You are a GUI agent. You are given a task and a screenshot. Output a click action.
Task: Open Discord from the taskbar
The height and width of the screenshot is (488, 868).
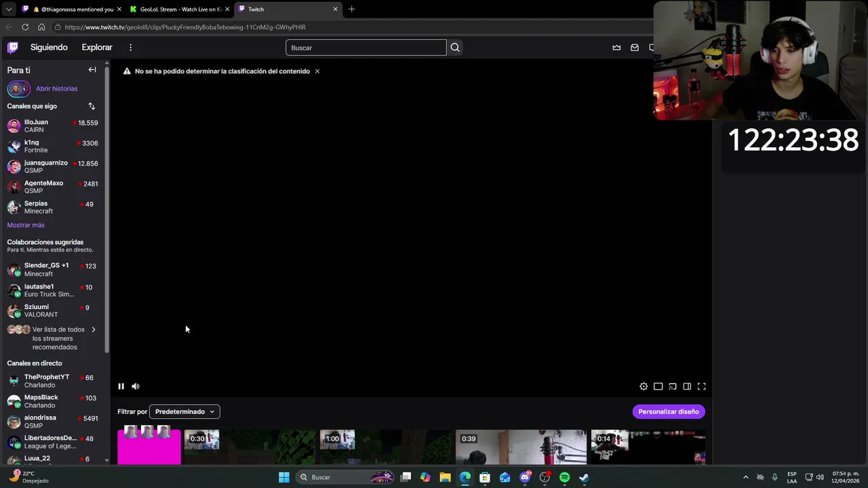[x=524, y=477]
